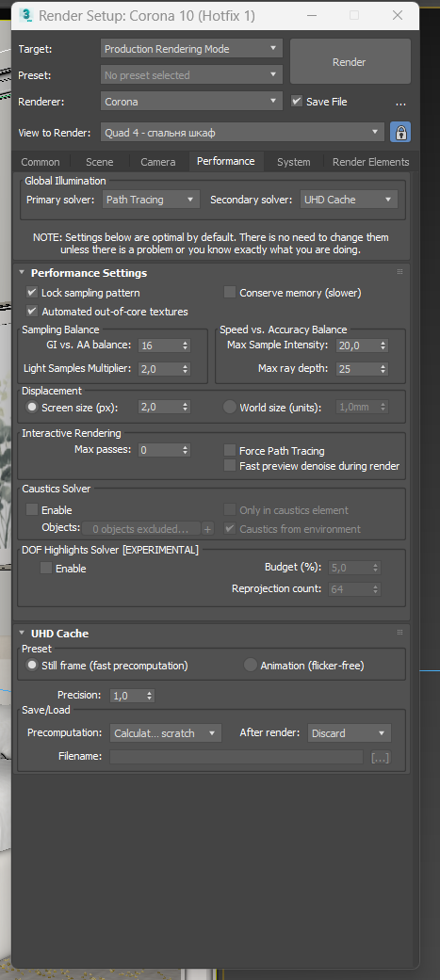Click the UHD Cache rollout grip icon
The width and height of the screenshot is (440, 980).
(x=399, y=633)
